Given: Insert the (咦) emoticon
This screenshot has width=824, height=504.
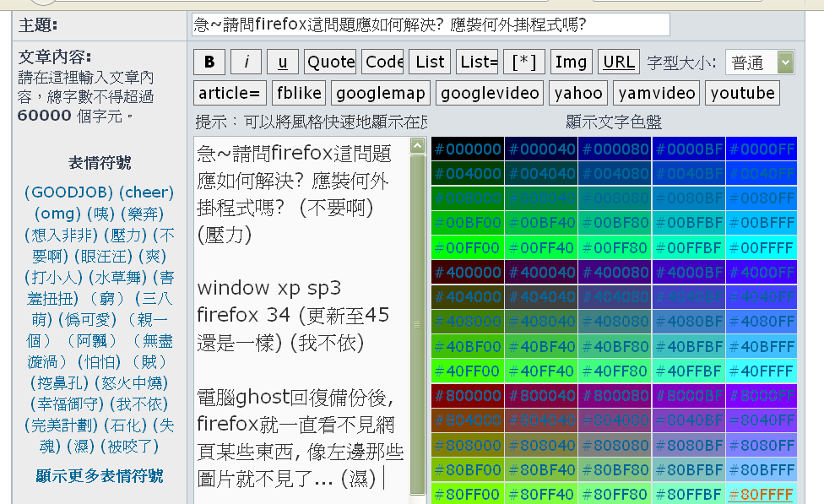Looking at the screenshot, I should point(101,214).
